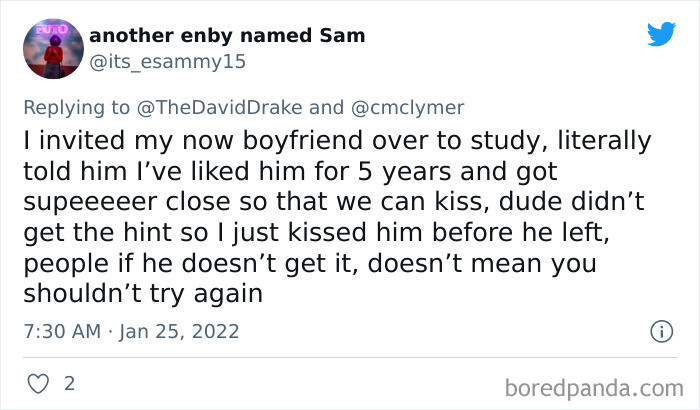700x410 pixels.
Task: Like the tweet with the heart icon
Action: point(36,383)
